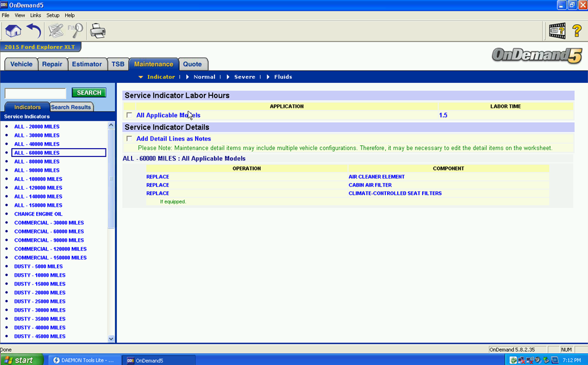Open the CABIN AIR FILTER component link

pos(370,185)
